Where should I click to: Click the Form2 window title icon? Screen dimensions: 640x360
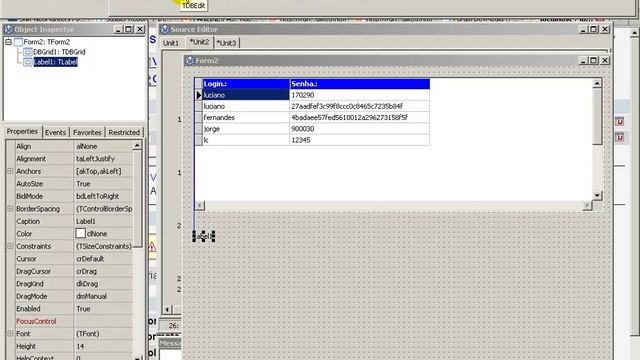(189, 60)
